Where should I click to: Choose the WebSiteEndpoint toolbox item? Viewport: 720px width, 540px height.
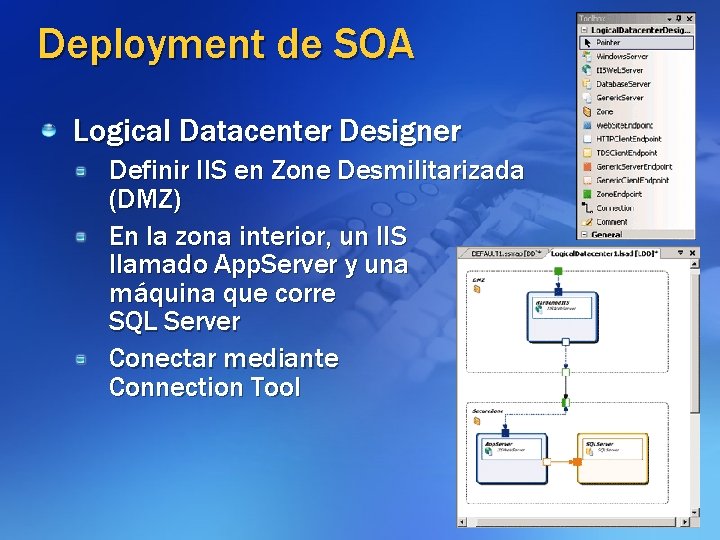[x=636, y=125]
